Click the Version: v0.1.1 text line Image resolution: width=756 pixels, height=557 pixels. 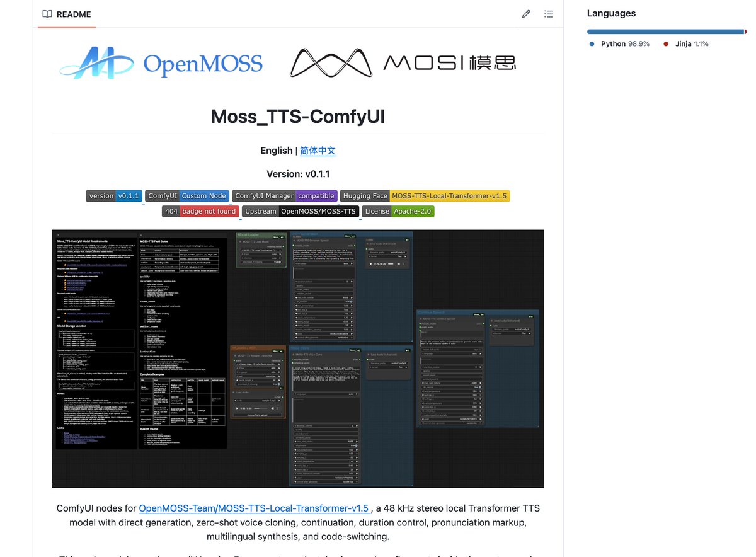click(x=298, y=173)
